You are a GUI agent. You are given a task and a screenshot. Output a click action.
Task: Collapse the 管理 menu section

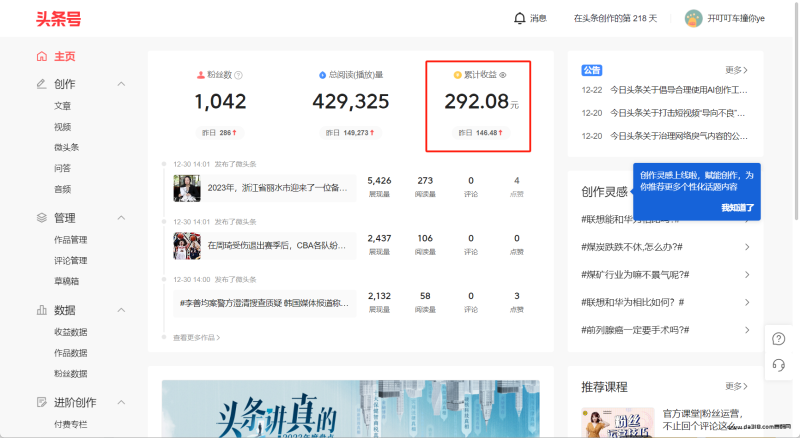(x=121, y=218)
